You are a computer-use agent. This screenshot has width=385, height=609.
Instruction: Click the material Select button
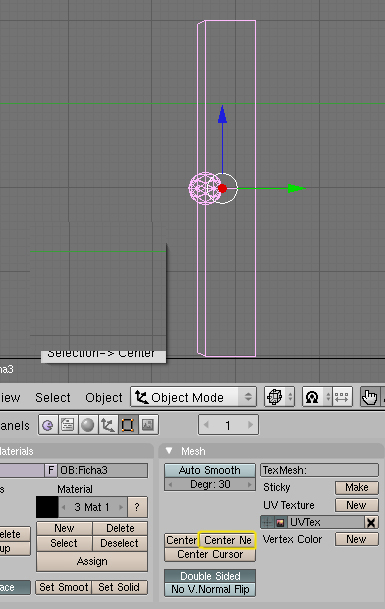coord(64,543)
